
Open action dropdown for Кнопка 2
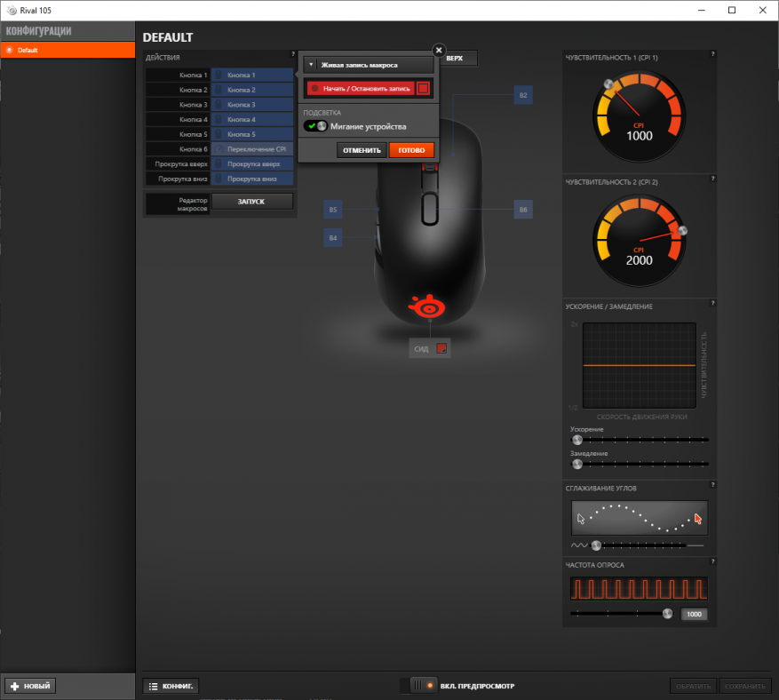coord(252,90)
